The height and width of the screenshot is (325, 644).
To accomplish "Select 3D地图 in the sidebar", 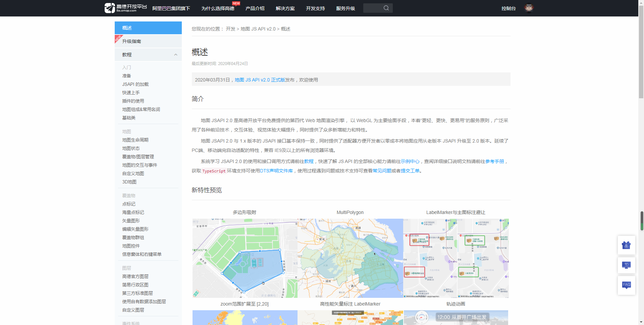I will tap(129, 182).
